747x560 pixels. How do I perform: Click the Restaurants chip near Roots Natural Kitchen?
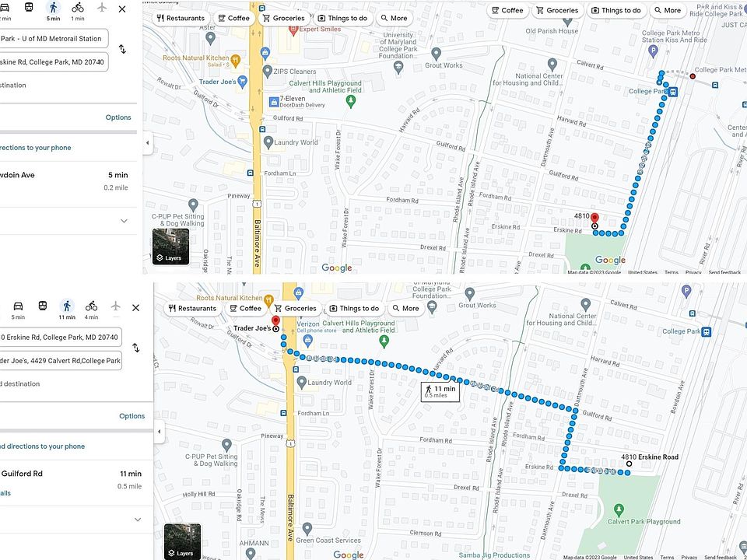click(191, 308)
